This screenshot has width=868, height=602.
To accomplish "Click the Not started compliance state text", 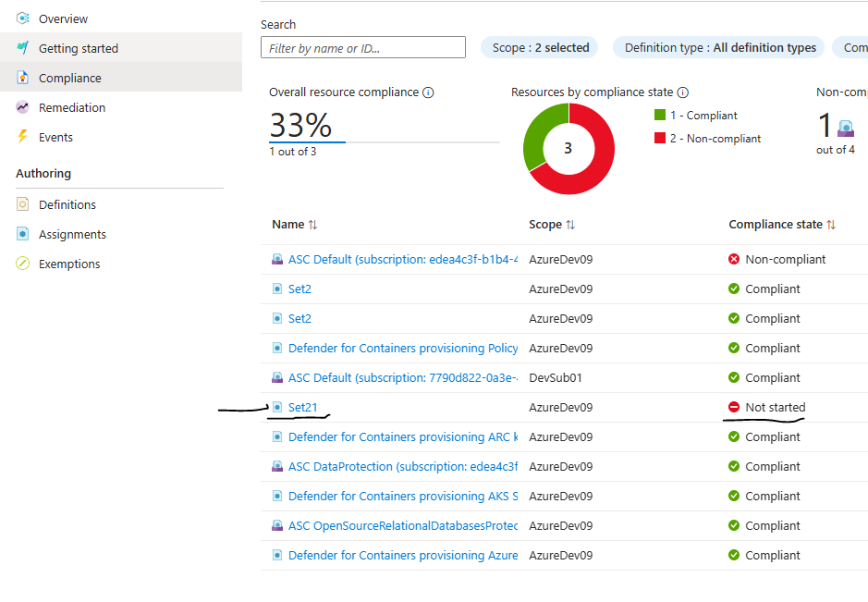I will 775,407.
